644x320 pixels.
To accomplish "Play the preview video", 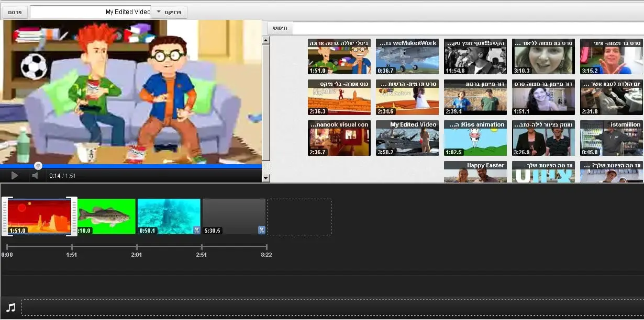I will click(15, 176).
